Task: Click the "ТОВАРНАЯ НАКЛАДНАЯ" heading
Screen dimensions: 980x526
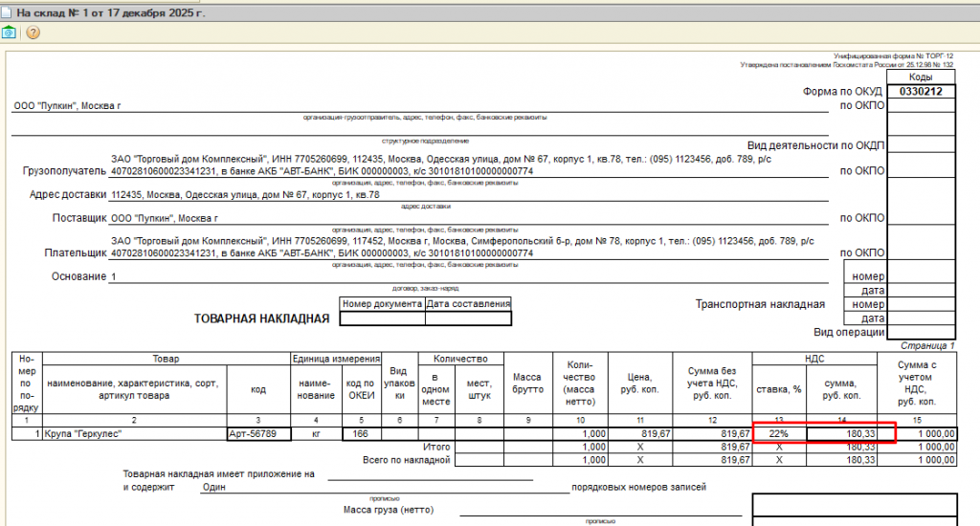Action: (x=261, y=318)
